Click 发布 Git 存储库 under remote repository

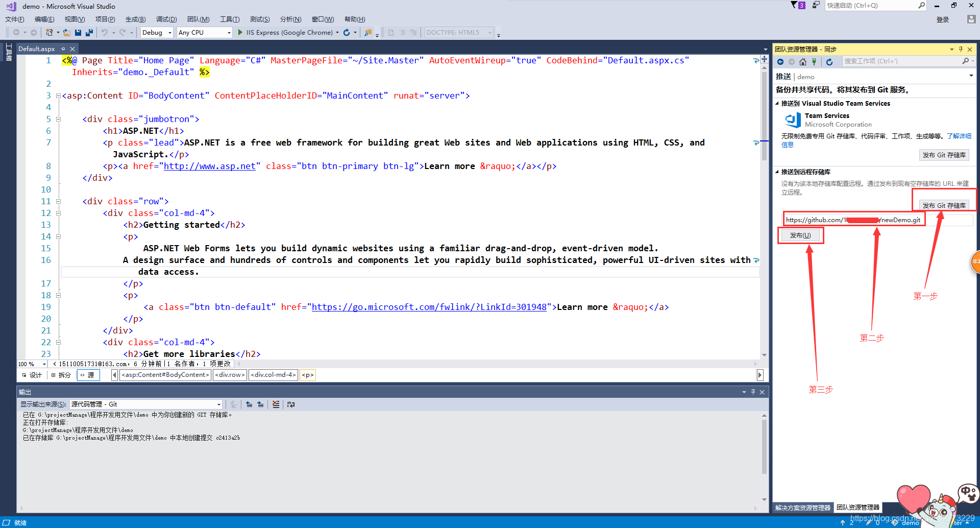(944, 206)
